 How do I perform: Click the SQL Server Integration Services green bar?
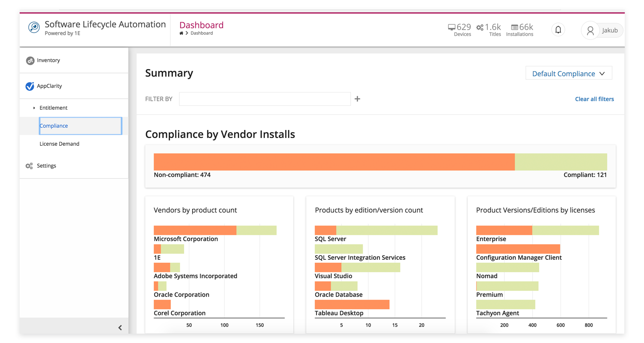pyautogui.click(x=339, y=249)
